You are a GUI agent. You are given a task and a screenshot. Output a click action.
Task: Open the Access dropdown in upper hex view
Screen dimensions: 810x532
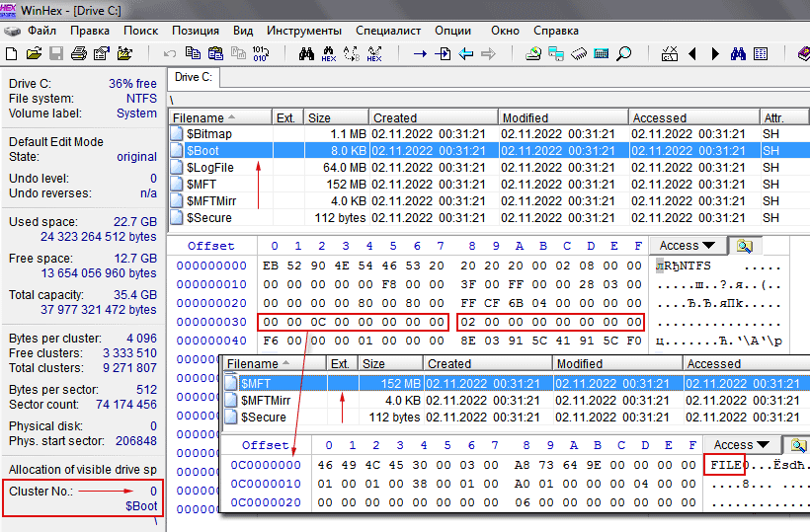[688, 245]
